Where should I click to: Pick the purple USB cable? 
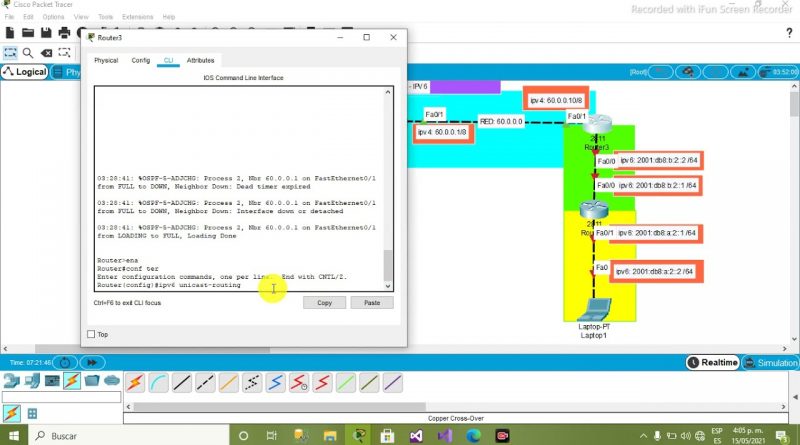click(393, 383)
